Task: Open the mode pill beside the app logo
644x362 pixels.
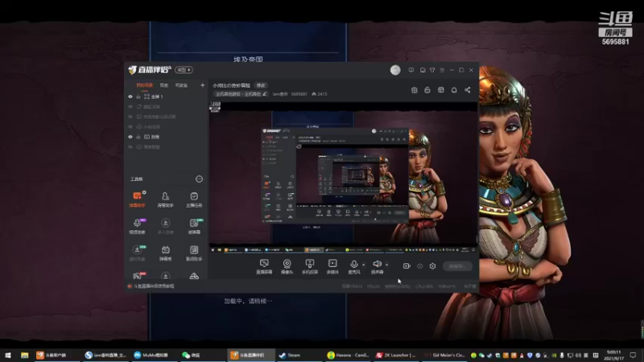Action: pos(184,70)
